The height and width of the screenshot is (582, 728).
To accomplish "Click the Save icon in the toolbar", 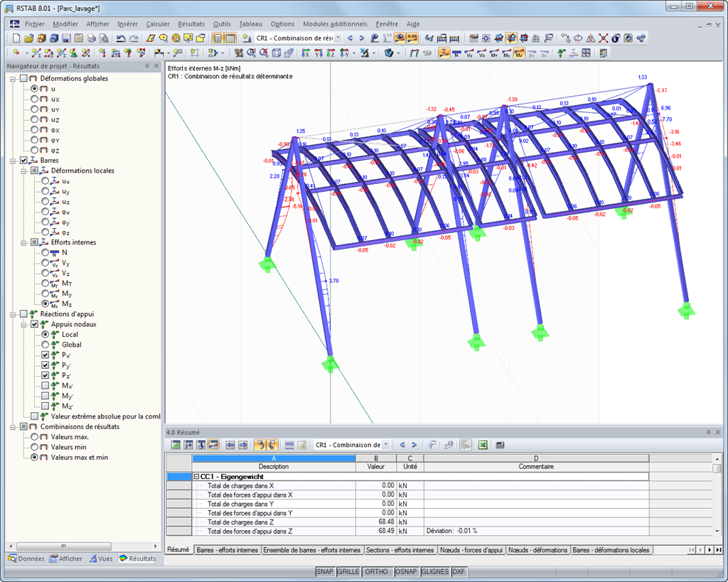I will click(66, 38).
